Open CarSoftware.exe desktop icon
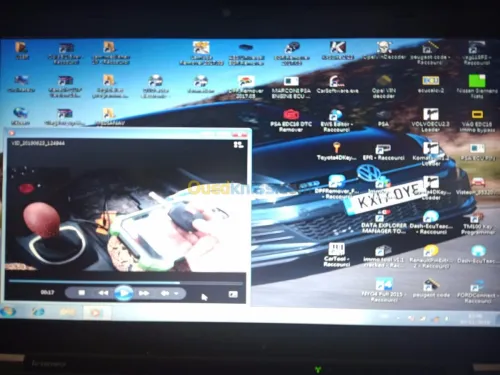Screen dimensions: 500x375 (x=337, y=85)
